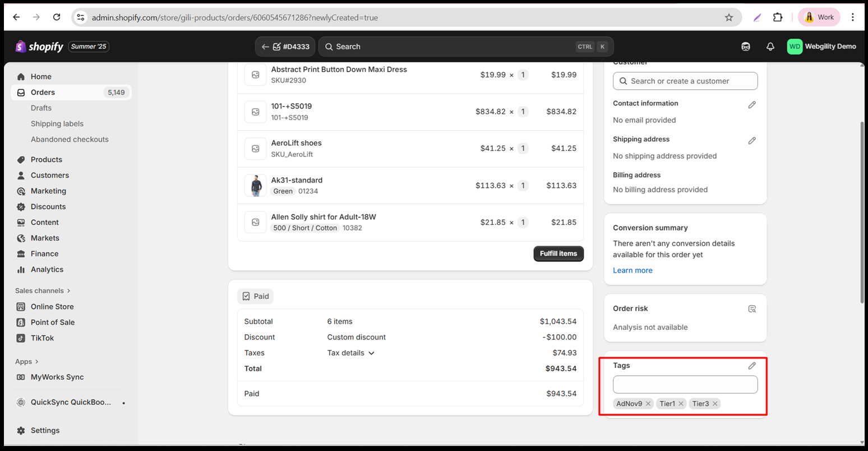The width and height of the screenshot is (868, 451).
Task: Remove the AdNov9 tag
Action: (648, 404)
